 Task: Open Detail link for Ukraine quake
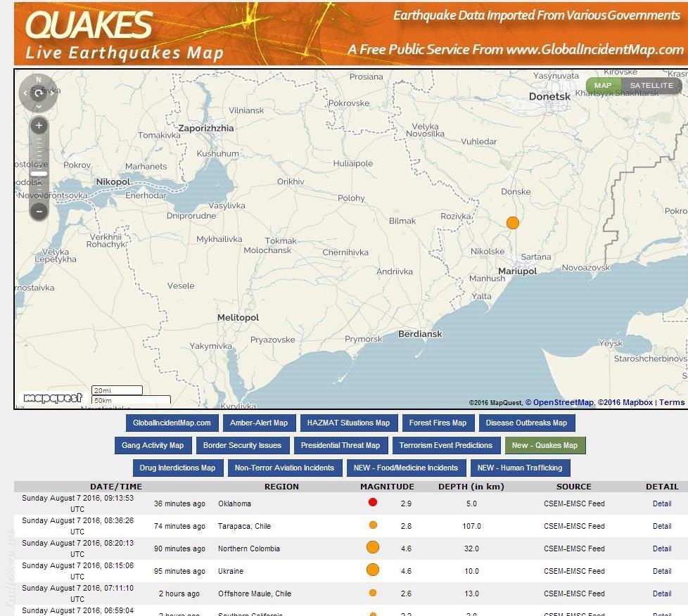662,571
